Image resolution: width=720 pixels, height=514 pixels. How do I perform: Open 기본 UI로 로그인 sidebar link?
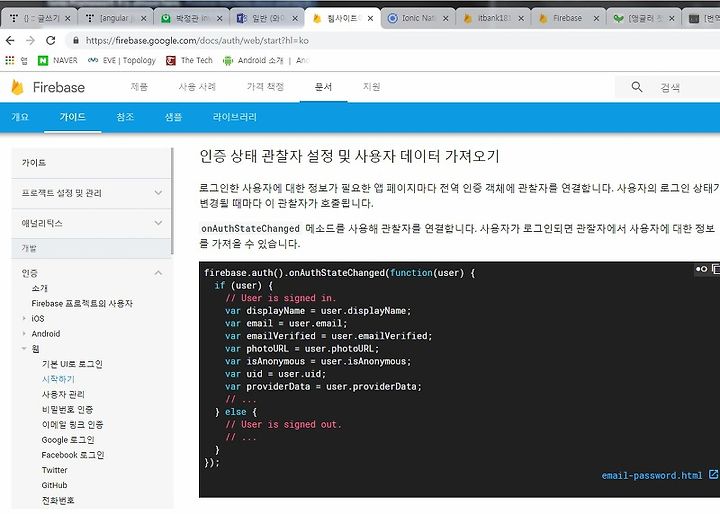[72, 364]
